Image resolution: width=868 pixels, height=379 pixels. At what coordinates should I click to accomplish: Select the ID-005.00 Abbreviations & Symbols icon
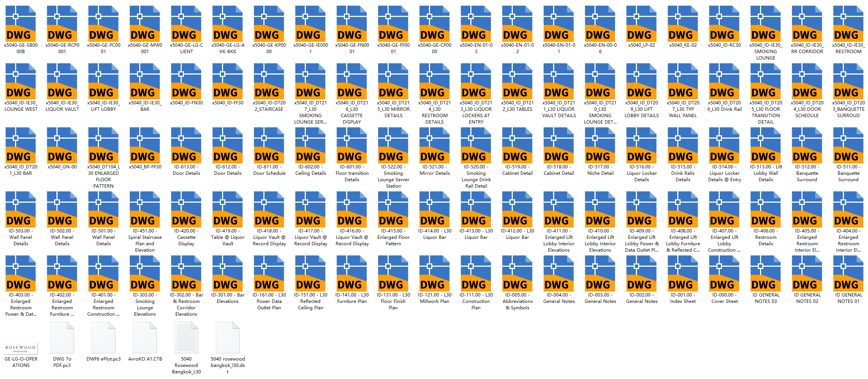pos(517,273)
